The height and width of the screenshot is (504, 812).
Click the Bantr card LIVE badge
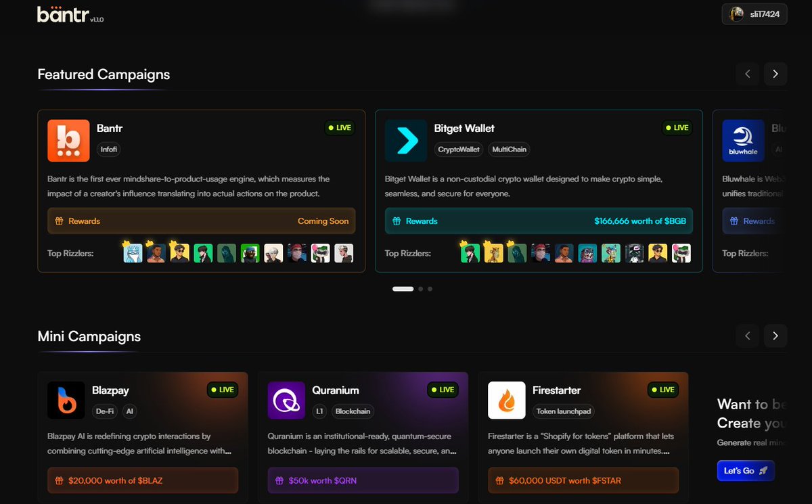click(340, 127)
